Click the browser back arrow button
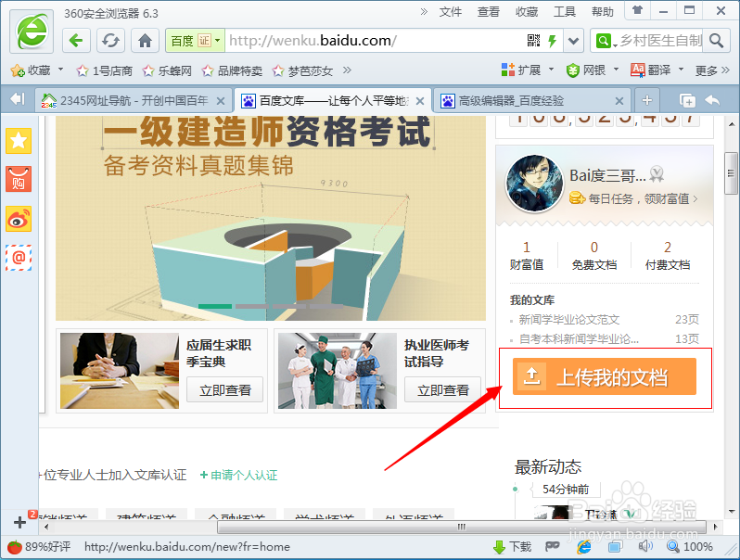The image size is (740, 560). coord(76,41)
